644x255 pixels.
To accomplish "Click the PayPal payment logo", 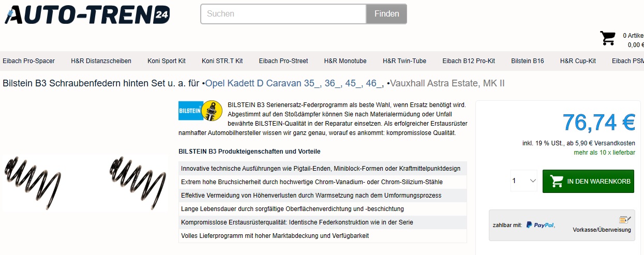I will (540, 225).
